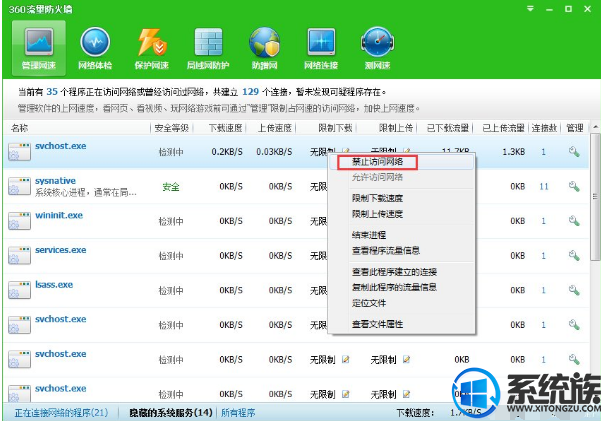Click the manage icon for sysnative row
Screen dimensions: 601x421
coord(574,187)
